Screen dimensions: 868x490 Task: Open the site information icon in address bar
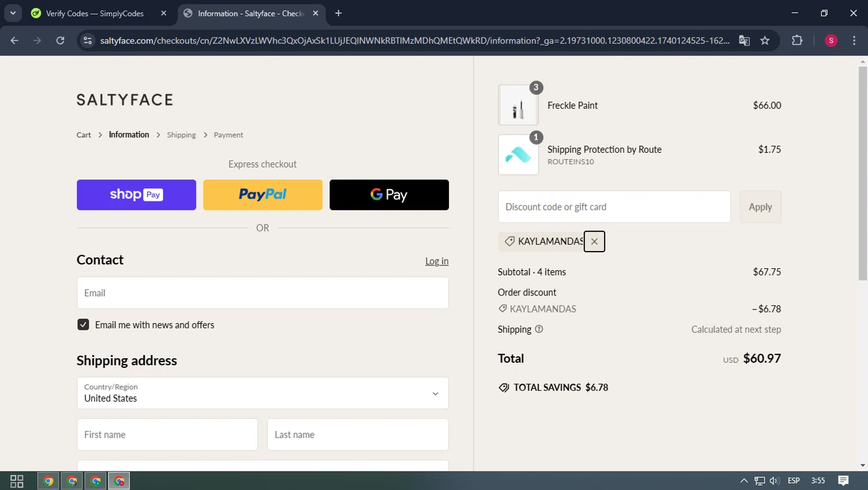[x=87, y=40]
